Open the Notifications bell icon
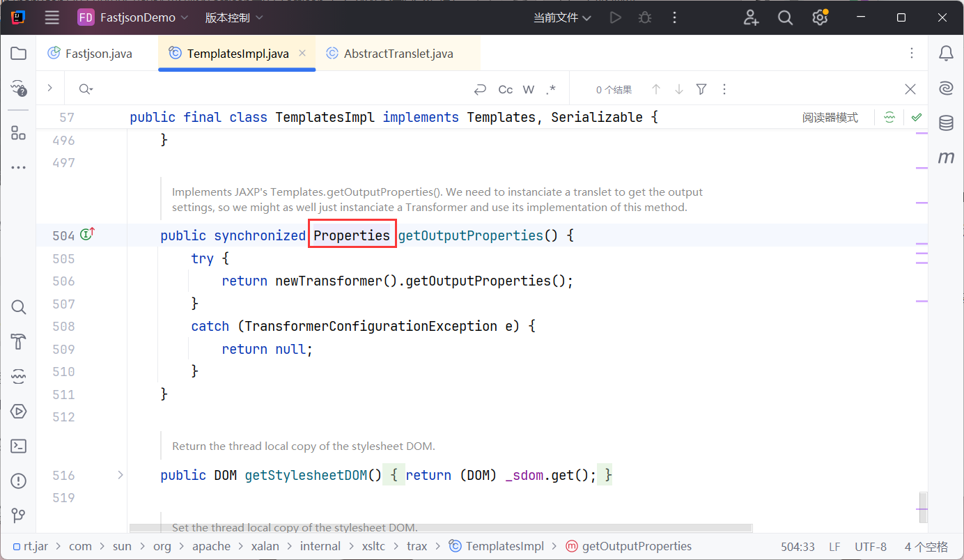The width and height of the screenshot is (964, 560). tap(946, 54)
